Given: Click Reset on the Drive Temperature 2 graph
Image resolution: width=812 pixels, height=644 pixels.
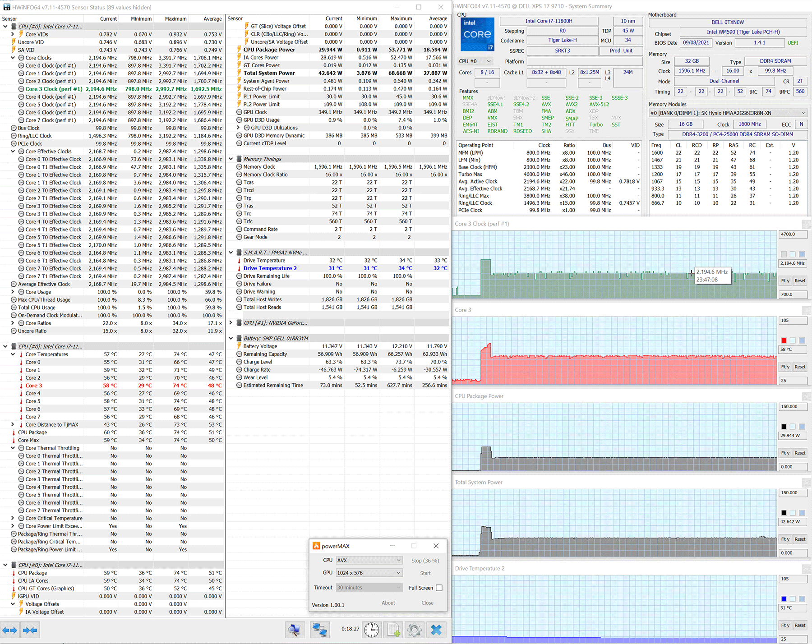Looking at the screenshot, I should click(x=800, y=625).
